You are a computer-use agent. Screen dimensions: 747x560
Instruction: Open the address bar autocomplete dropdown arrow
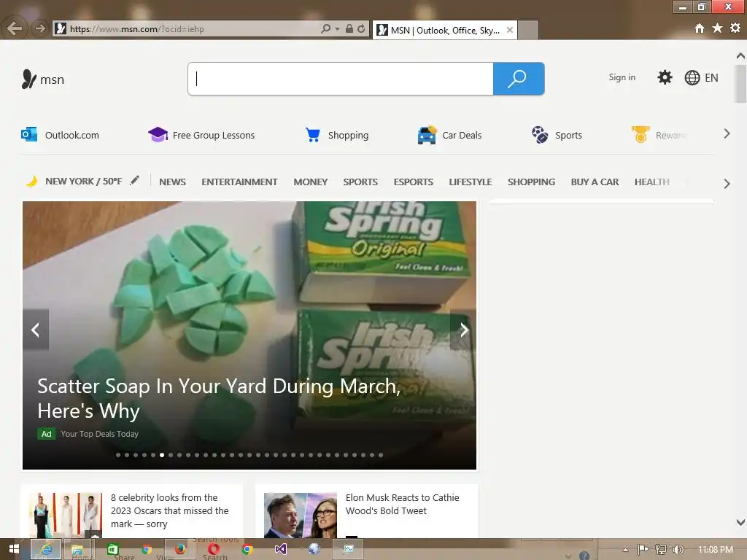(337, 29)
